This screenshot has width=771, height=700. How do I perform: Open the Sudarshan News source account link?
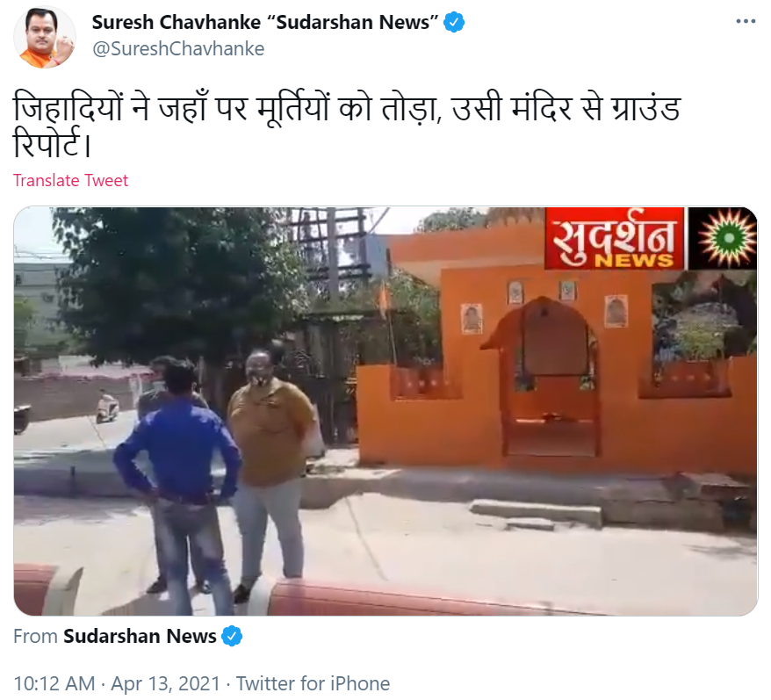[x=140, y=636]
